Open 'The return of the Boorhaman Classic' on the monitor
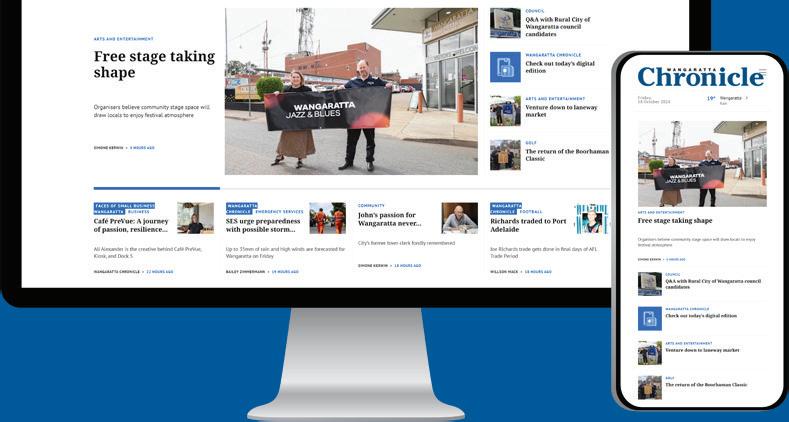Viewport: 789px width, 422px height. click(567, 154)
